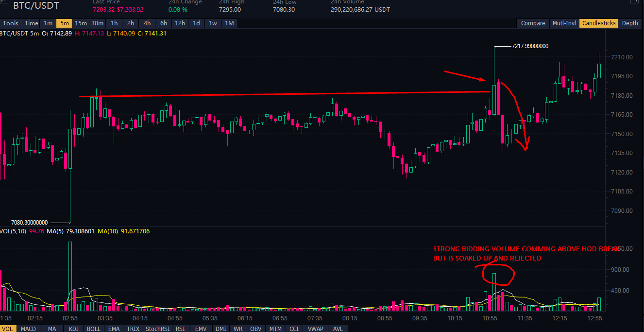Turn on the RSI indicator
The image size is (644, 332).
pos(180,329)
